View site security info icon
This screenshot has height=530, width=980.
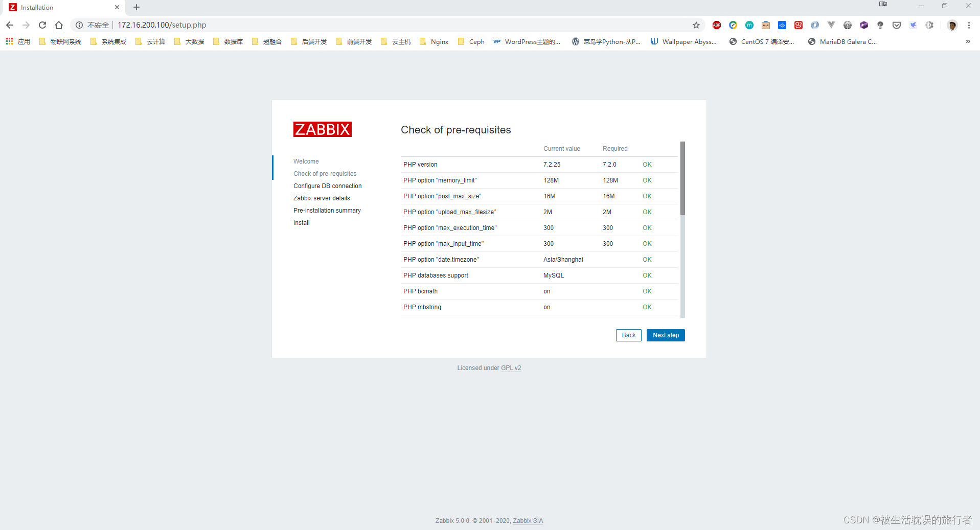79,25
